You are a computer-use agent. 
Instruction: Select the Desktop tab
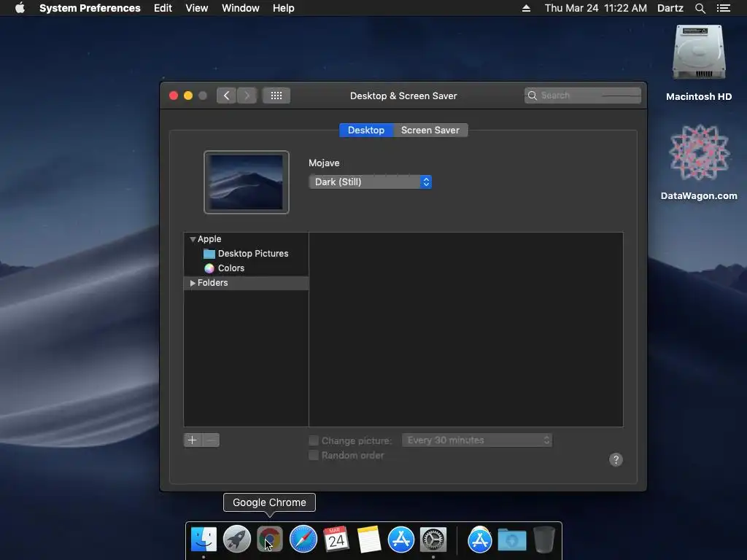click(x=366, y=130)
